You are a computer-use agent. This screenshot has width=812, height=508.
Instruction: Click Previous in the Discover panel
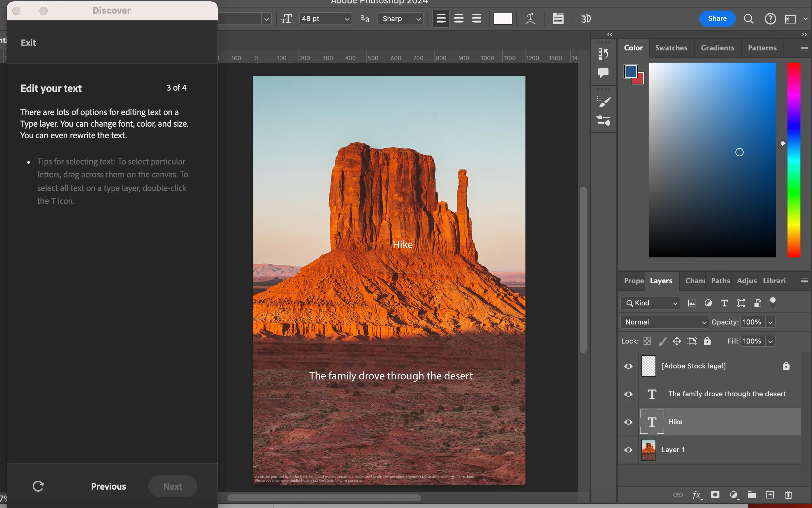click(109, 486)
